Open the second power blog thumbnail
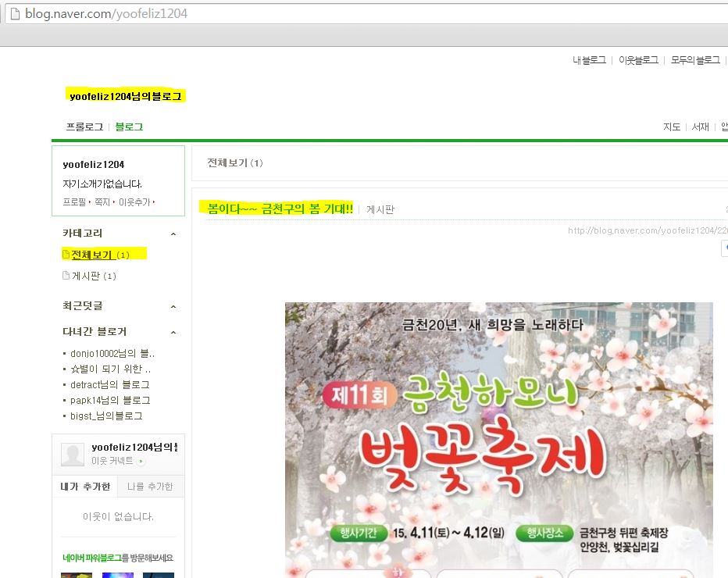The width and height of the screenshot is (728, 578). point(117,575)
